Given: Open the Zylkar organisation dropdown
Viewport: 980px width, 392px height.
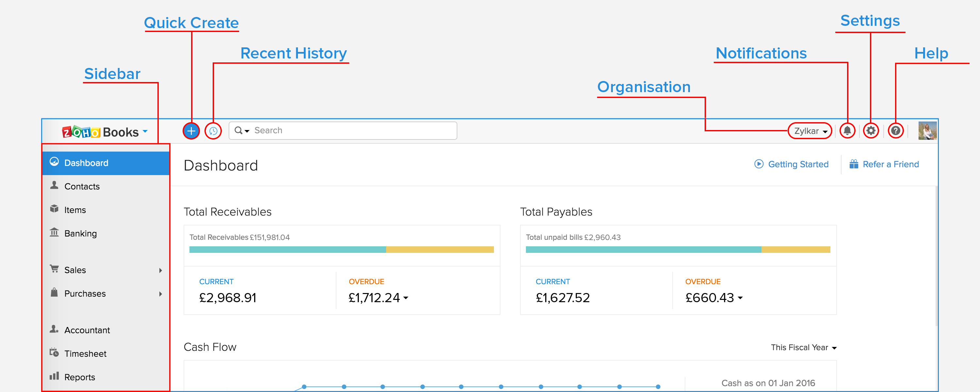Looking at the screenshot, I should 810,131.
